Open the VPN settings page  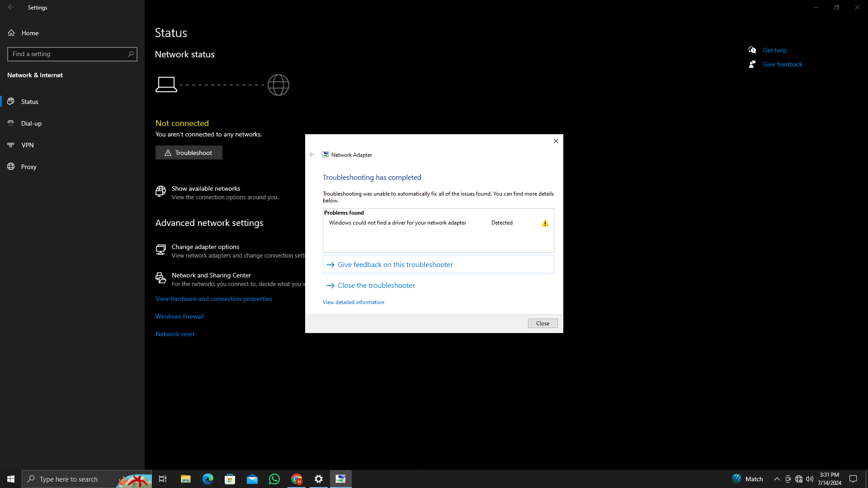tap(27, 145)
